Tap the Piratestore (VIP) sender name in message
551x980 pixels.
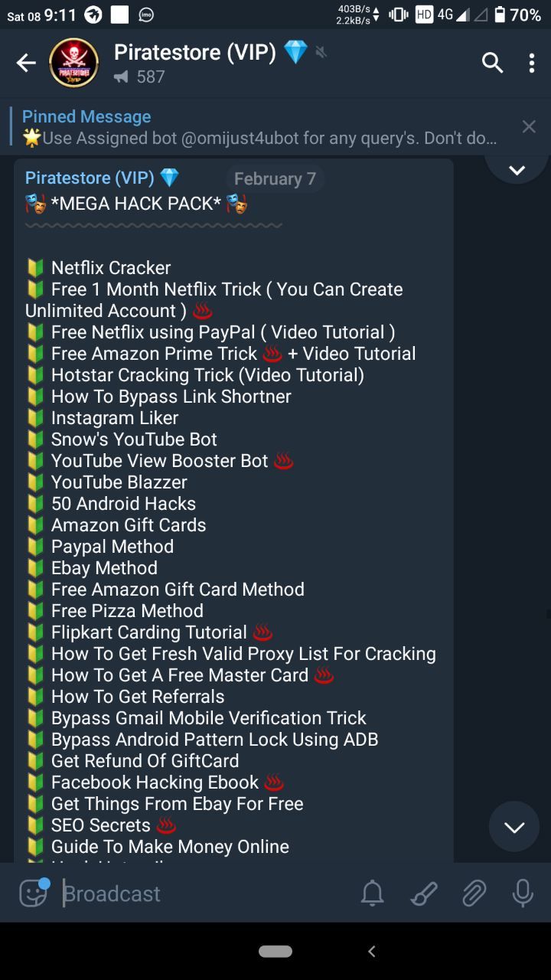tap(90, 178)
